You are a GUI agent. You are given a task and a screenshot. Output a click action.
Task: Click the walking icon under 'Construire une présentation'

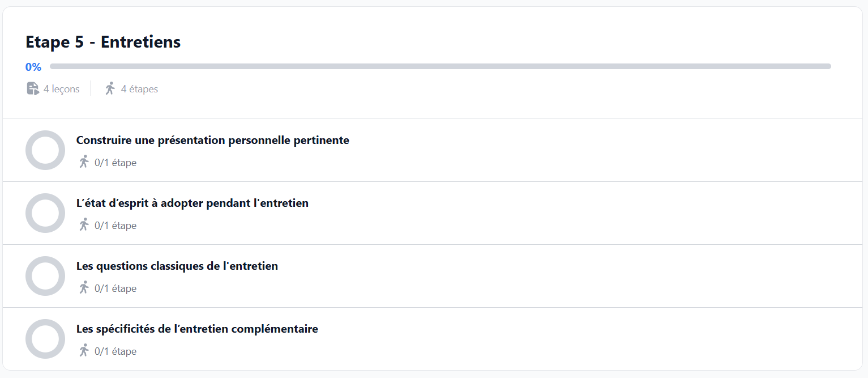coord(84,162)
